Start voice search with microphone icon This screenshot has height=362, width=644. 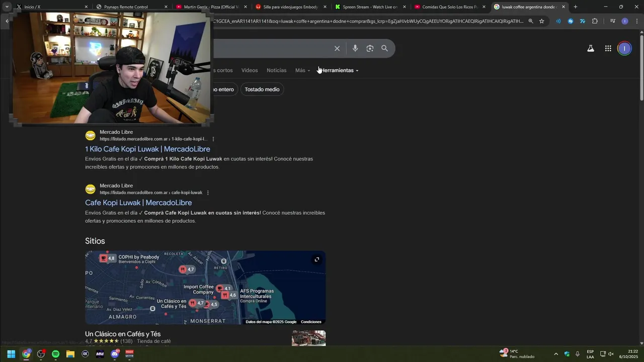[x=355, y=48]
